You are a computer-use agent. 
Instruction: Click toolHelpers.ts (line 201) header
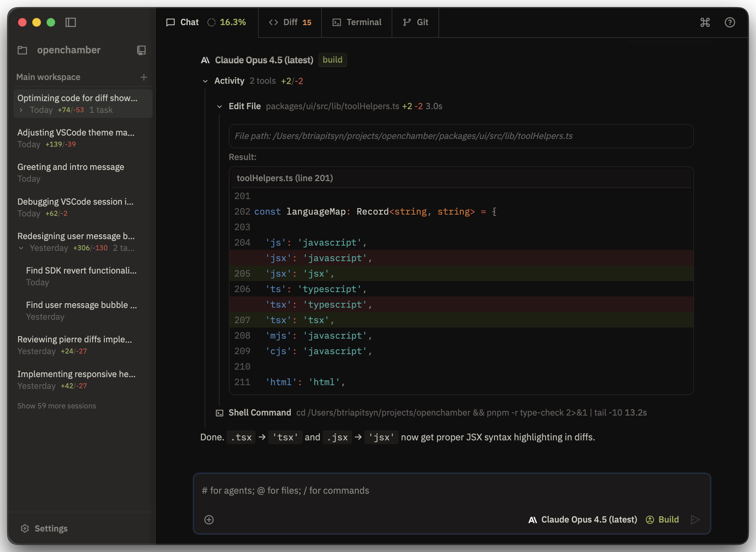(x=461, y=178)
